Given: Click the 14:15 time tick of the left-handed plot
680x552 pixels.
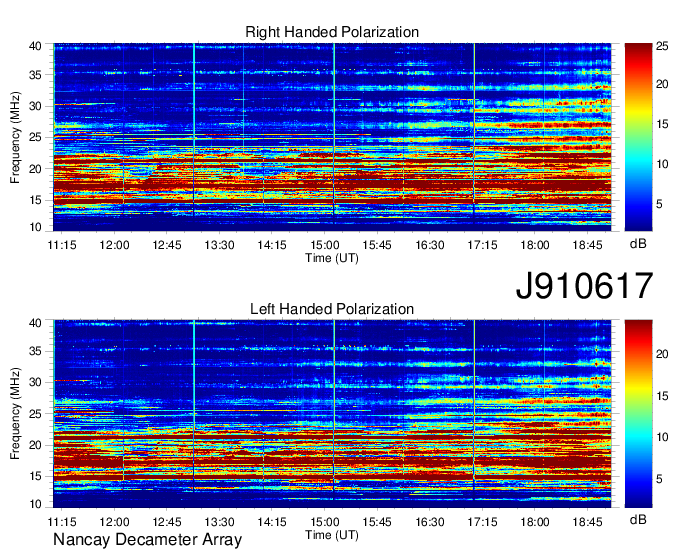Looking at the screenshot, I should pyautogui.click(x=272, y=522).
